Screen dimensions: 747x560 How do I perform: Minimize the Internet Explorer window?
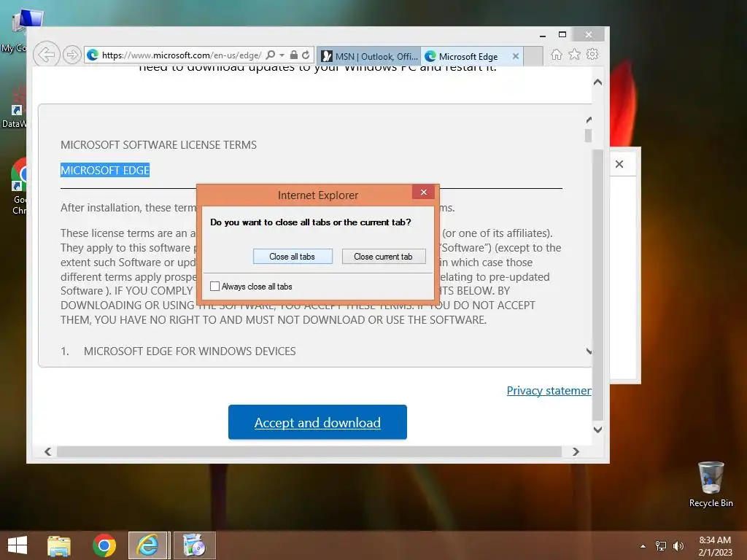pyautogui.click(x=543, y=35)
